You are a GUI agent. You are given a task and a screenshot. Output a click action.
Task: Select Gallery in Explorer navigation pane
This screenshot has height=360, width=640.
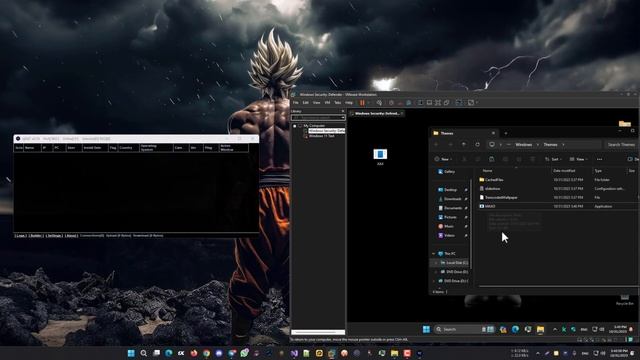[447, 172]
